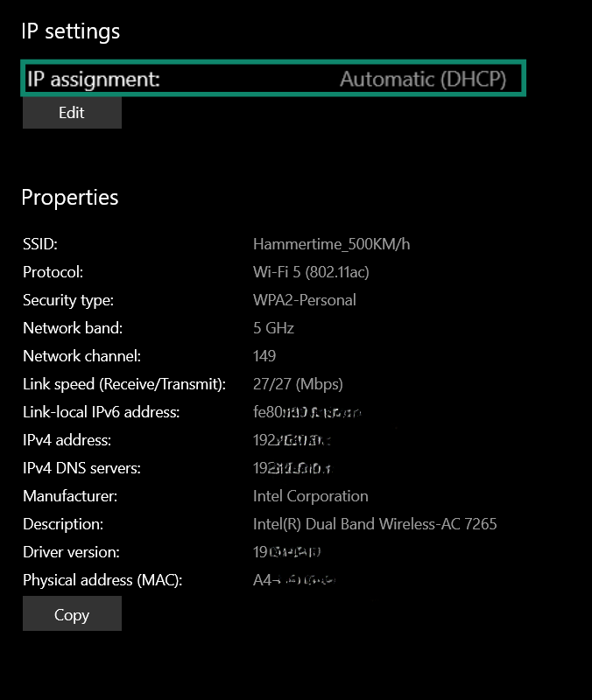
Task: Click the IPv4 DNS servers label
Action: pyautogui.click(x=81, y=468)
